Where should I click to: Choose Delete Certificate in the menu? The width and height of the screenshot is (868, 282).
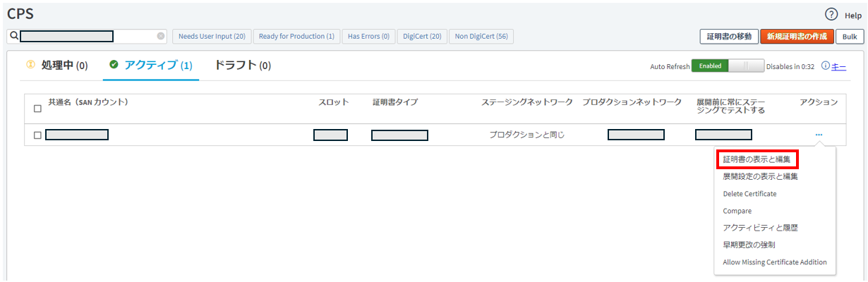(x=749, y=194)
